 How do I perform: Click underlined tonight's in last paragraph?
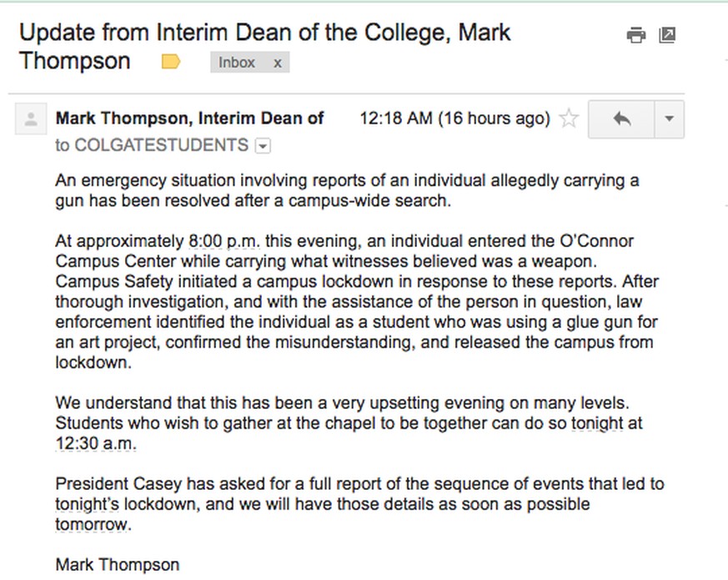click(88, 504)
